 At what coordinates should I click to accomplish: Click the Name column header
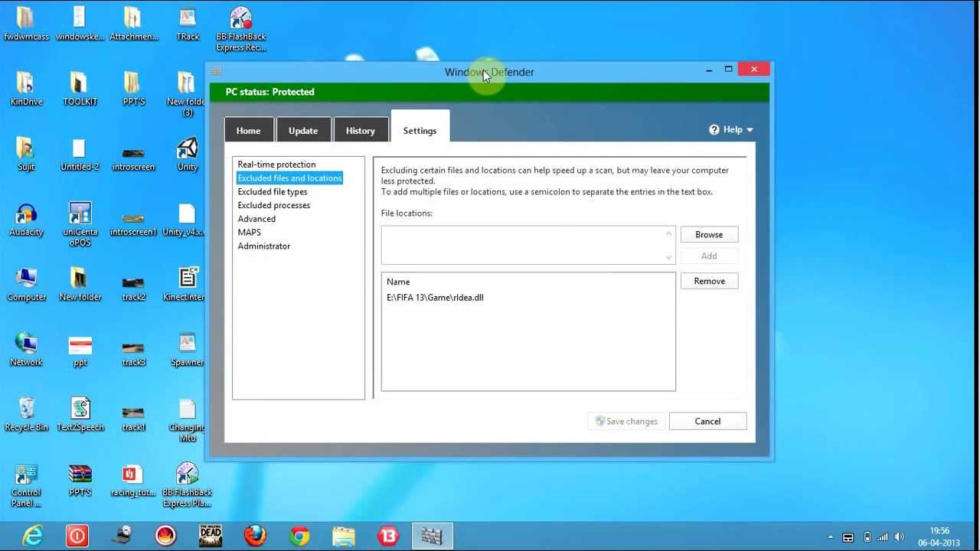(x=398, y=282)
